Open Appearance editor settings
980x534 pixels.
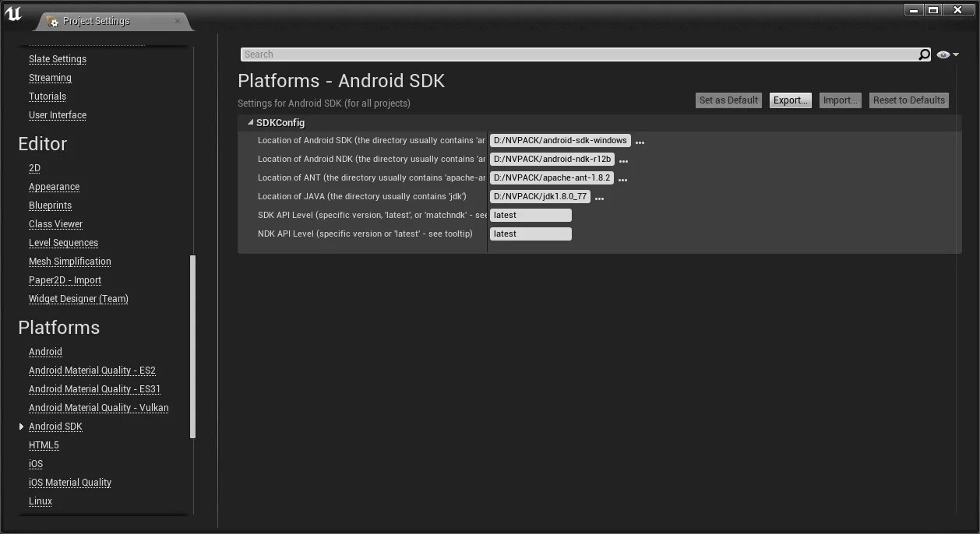pyautogui.click(x=54, y=187)
